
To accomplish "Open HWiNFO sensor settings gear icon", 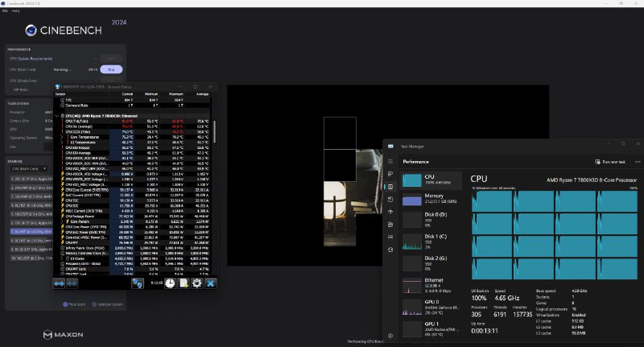I will coord(197,283).
